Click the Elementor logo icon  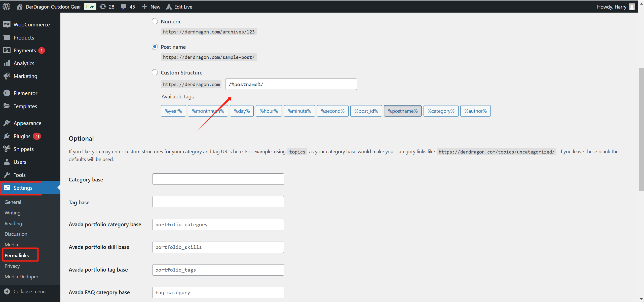[x=7, y=93]
